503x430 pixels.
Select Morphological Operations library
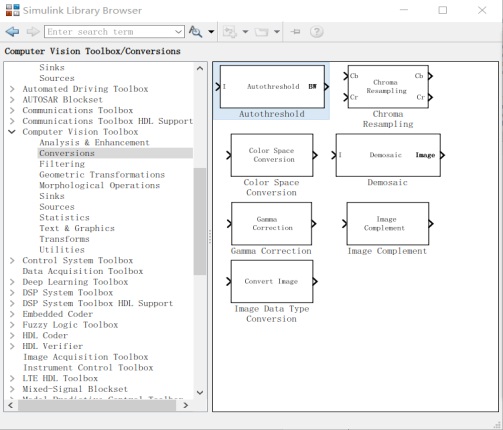point(99,185)
